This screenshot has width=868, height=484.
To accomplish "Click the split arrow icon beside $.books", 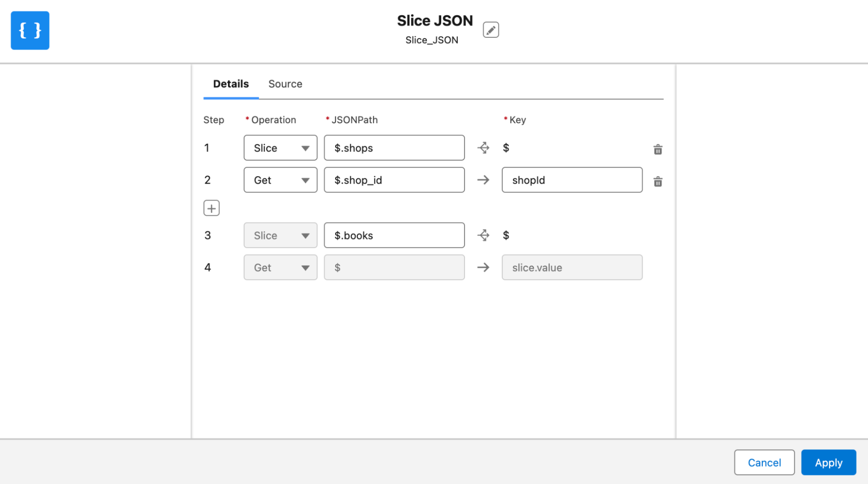I will tap(483, 235).
